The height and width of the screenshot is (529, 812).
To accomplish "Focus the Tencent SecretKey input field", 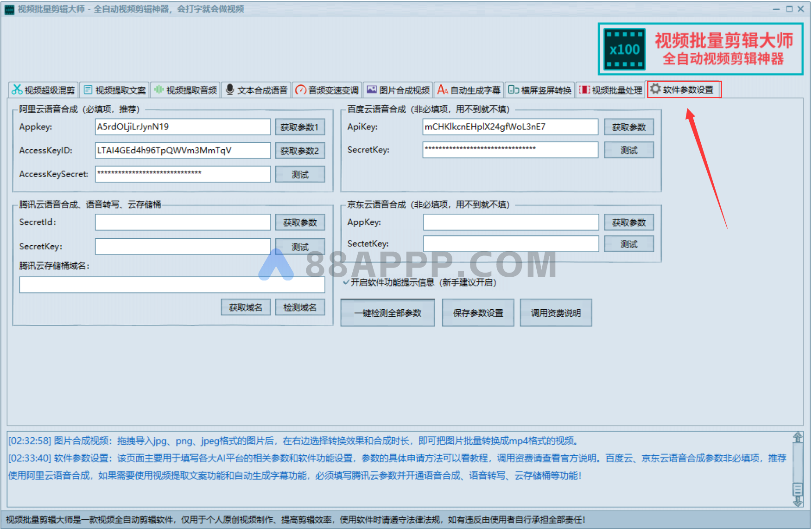I will (x=183, y=247).
